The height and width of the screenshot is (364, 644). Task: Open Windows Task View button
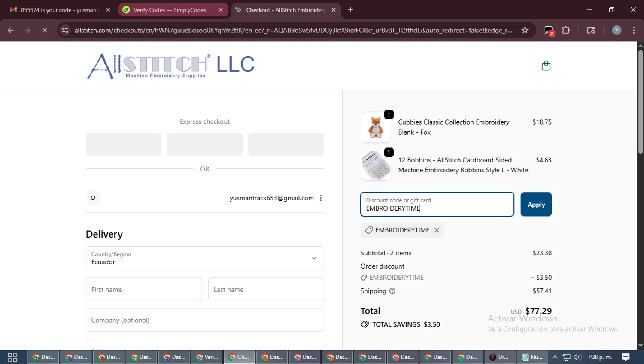point(12,357)
